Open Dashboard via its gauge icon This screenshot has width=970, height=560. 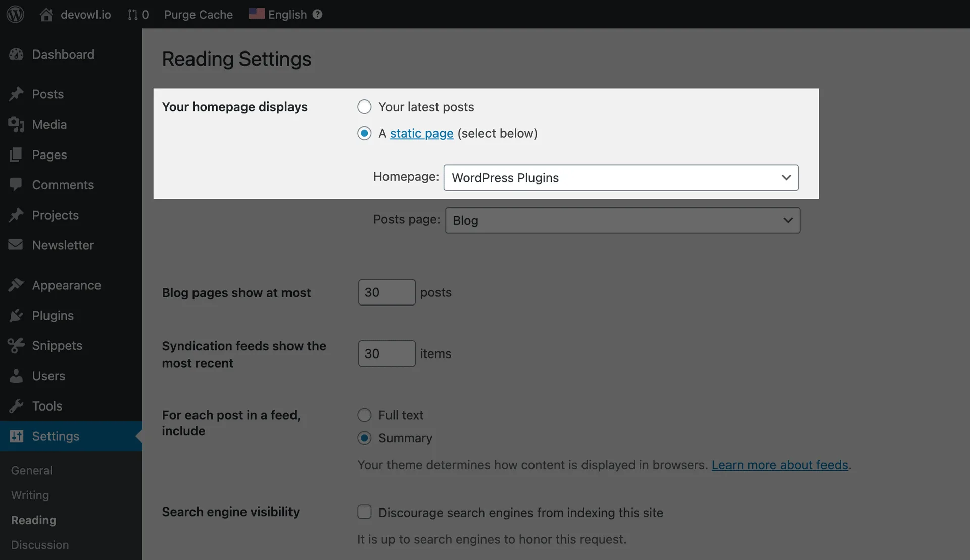point(16,54)
